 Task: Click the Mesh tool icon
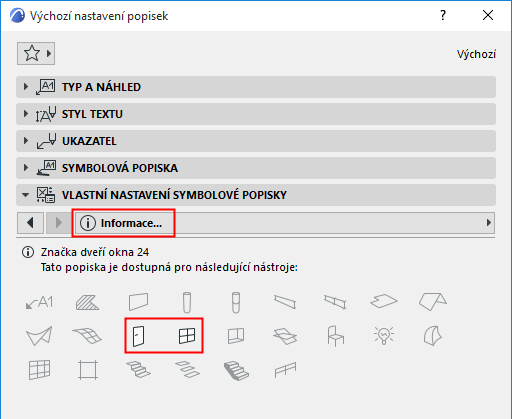[87, 336]
